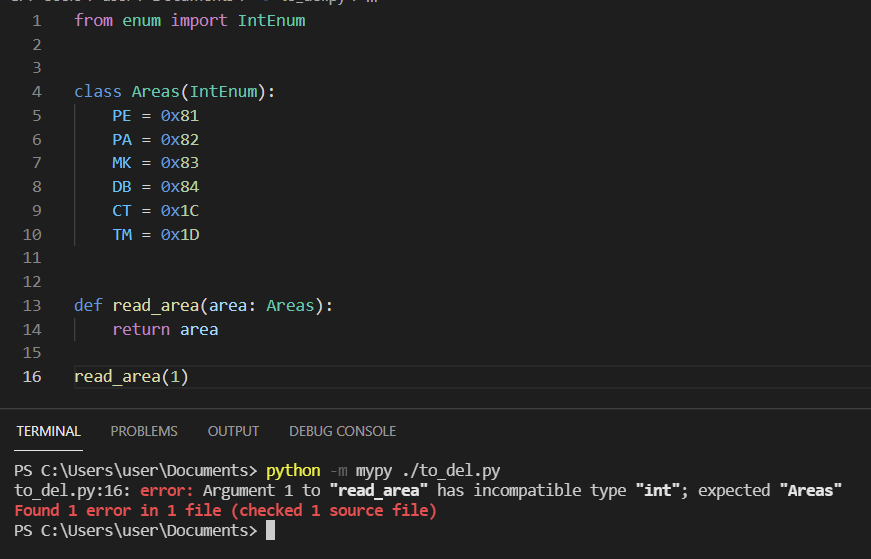Click line number 4 in the gutter
This screenshot has width=871, height=559.
click(37, 92)
